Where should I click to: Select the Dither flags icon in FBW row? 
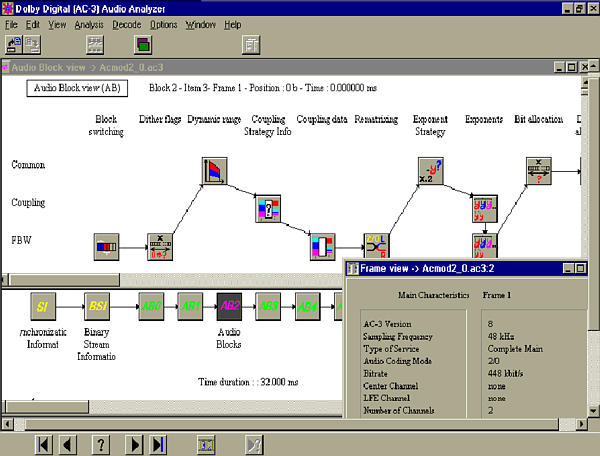point(160,247)
